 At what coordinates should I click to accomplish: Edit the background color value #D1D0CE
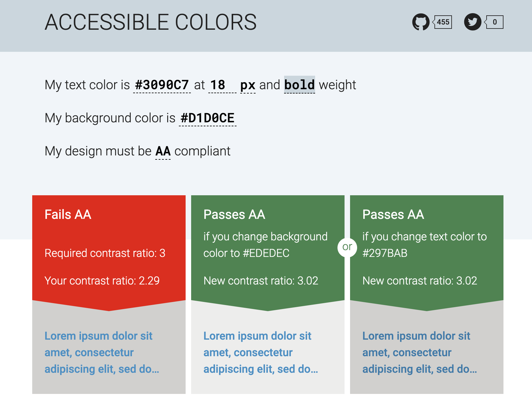point(207,118)
